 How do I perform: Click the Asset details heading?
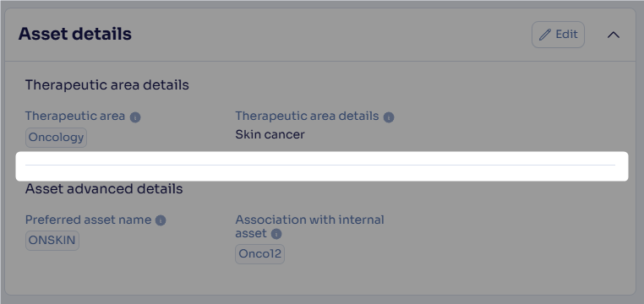click(74, 34)
